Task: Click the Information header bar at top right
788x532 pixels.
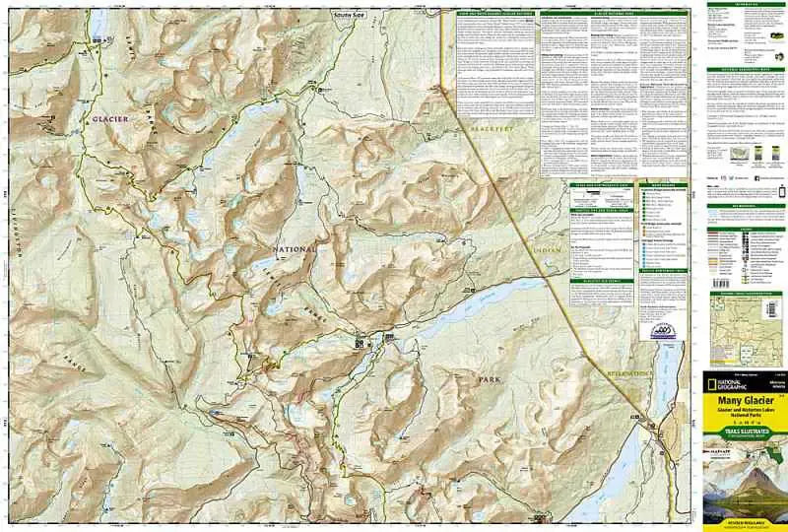Action: tap(746, 5)
